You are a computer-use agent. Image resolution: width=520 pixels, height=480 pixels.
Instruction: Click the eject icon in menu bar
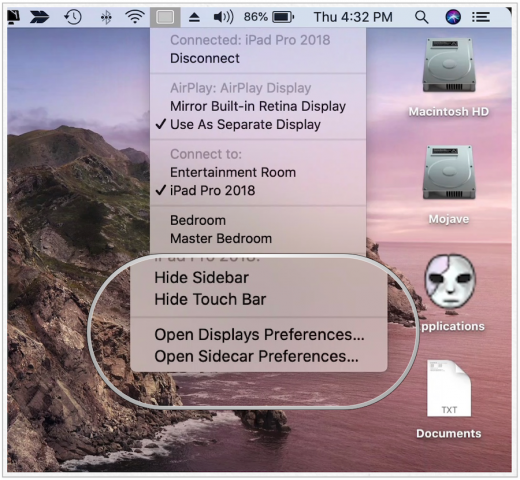[194, 17]
